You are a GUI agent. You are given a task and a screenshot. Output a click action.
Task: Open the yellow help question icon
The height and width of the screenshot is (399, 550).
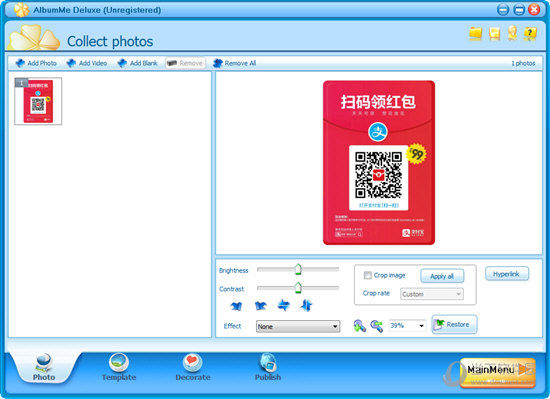tap(530, 34)
